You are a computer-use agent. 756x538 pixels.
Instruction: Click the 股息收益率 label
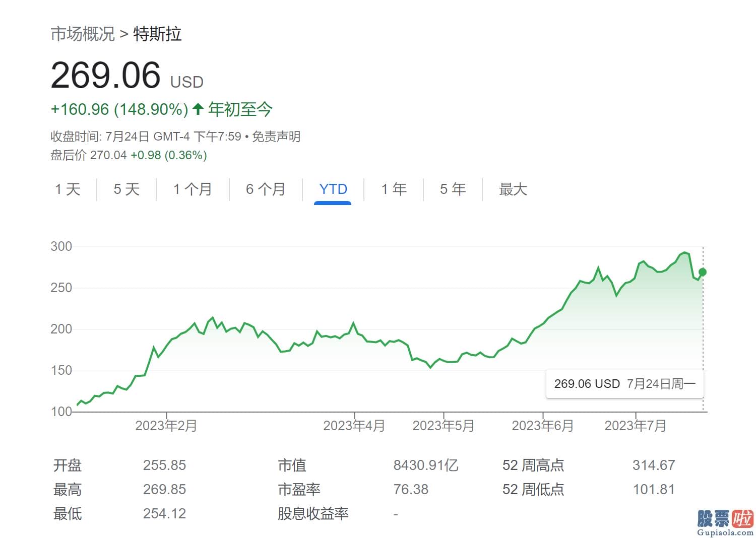pos(313,513)
